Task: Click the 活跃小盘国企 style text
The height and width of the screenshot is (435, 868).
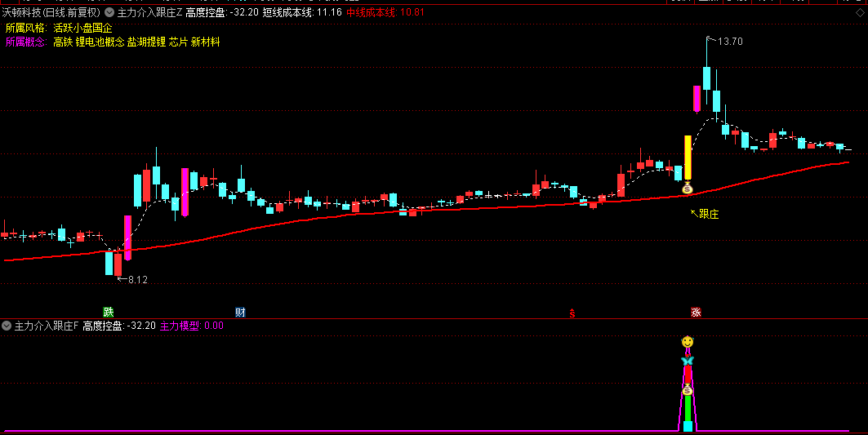Action: pos(82,28)
